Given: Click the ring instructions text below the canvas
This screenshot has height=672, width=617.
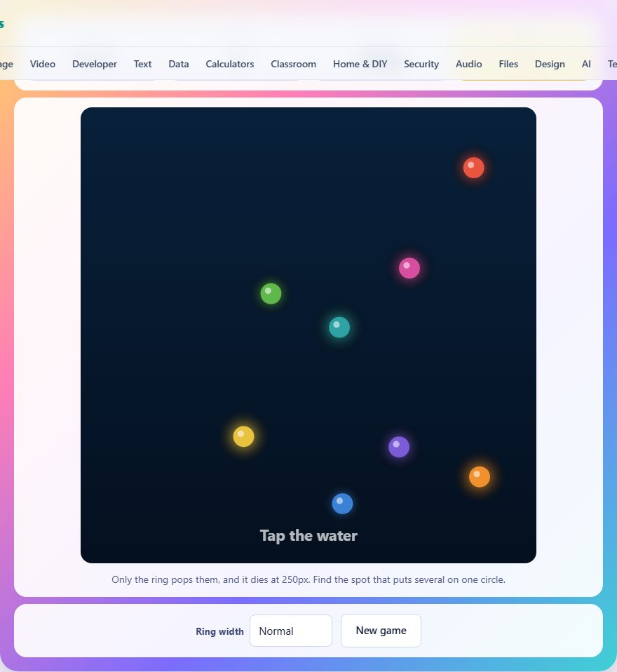Looking at the screenshot, I should click(308, 579).
